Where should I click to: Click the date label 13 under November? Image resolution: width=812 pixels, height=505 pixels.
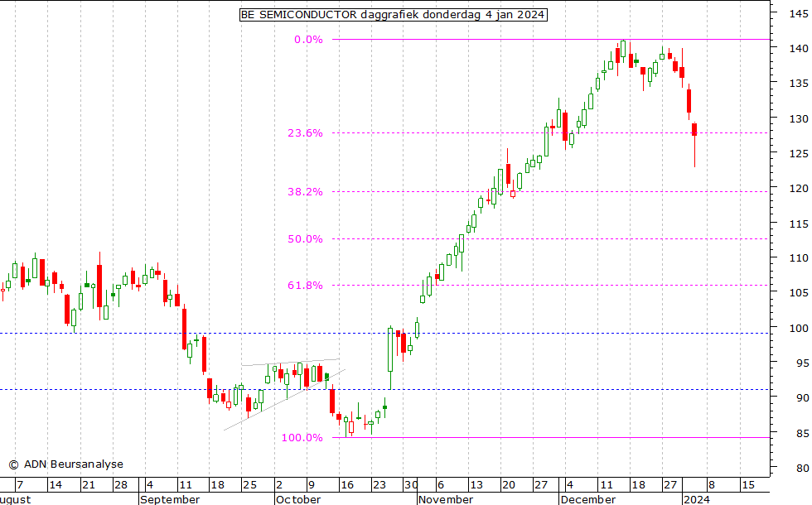pos(476,485)
